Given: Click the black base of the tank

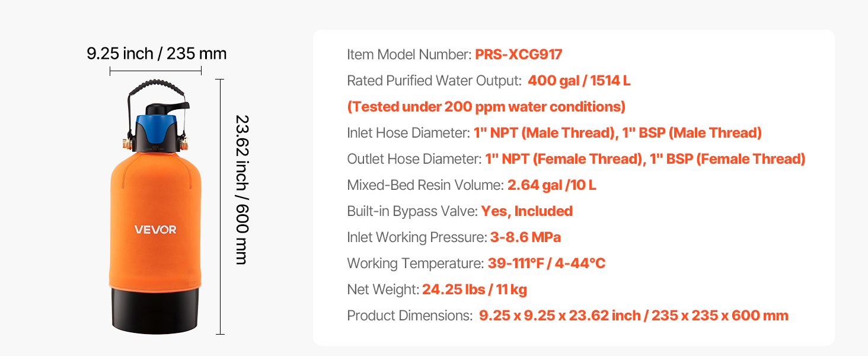Looking at the screenshot, I should click(x=155, y=309).
